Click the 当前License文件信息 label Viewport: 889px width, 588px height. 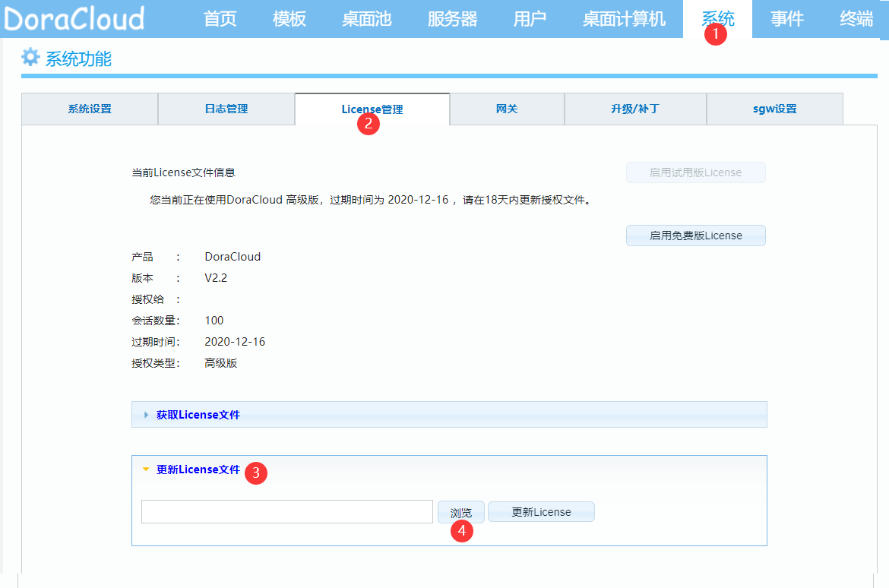coord(183,172)
